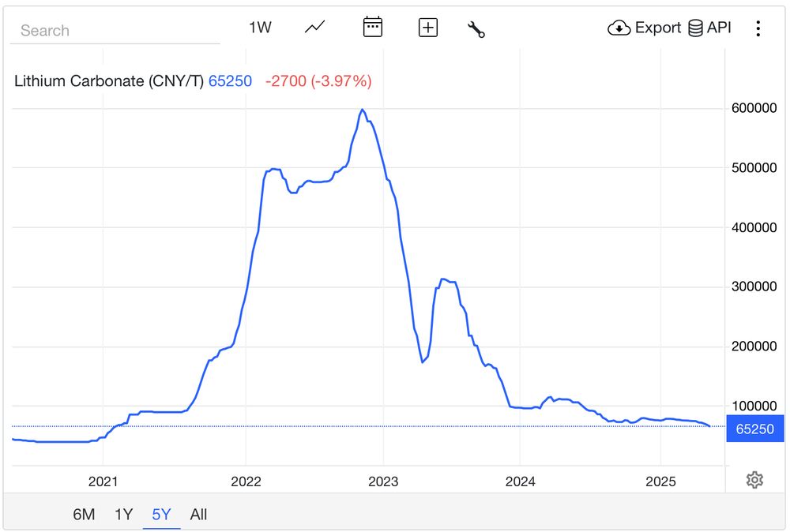Click the blue 65250 value beside title
Image resolution: width=790 pixels, height=532 pixels.
230,81
